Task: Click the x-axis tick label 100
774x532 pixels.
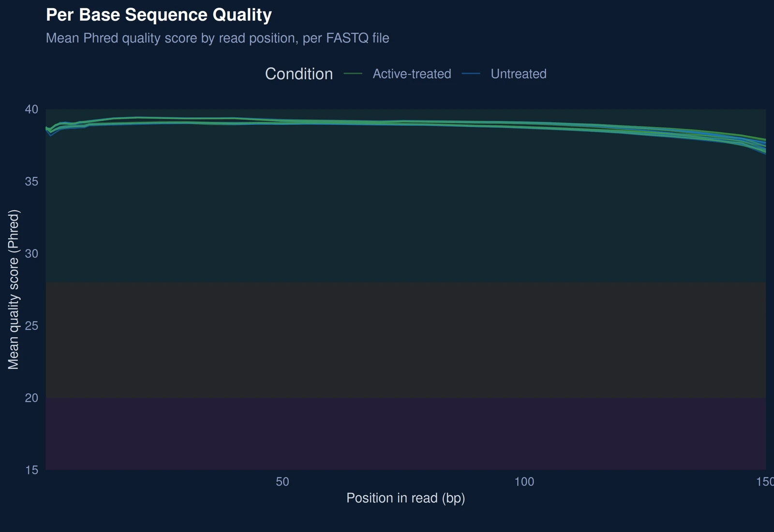Action: click(x=524, y=482)
